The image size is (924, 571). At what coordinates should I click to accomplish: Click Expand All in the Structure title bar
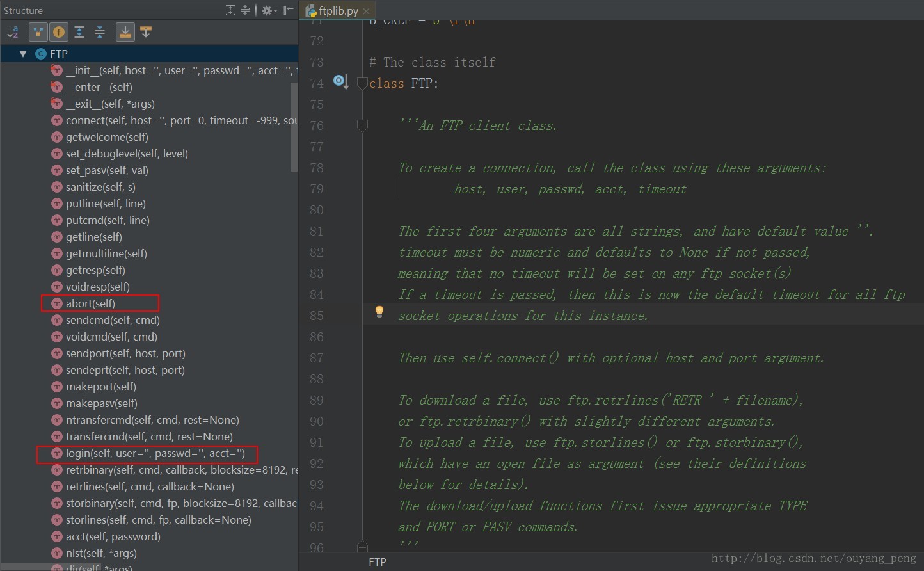(230, 10)
